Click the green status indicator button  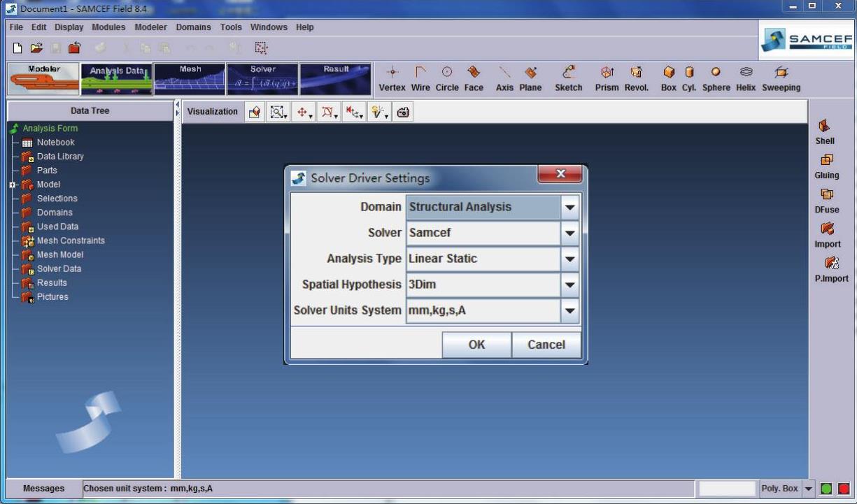coord(826,489)
